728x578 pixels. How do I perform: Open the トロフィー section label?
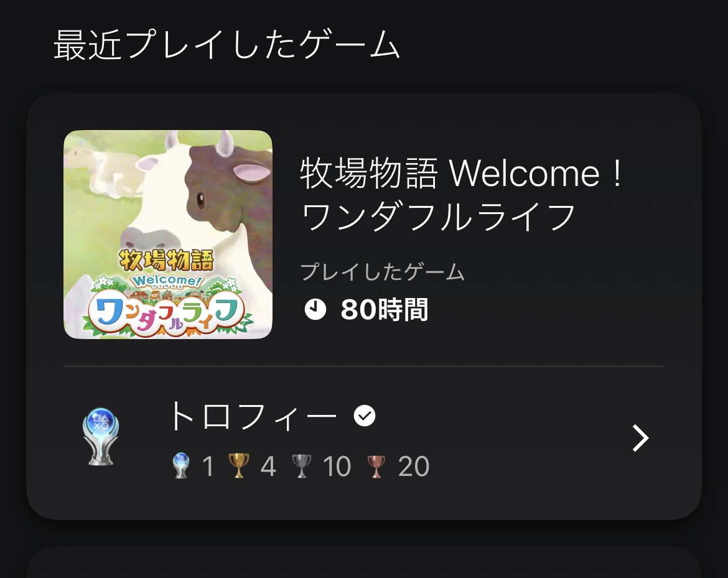click(253, 416)
